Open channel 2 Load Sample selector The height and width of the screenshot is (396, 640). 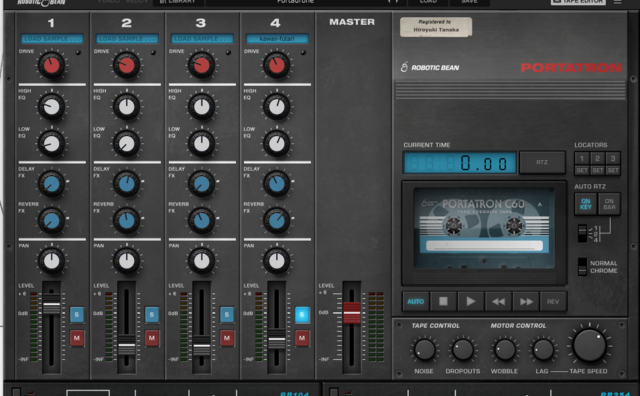(x=127, y=39)
